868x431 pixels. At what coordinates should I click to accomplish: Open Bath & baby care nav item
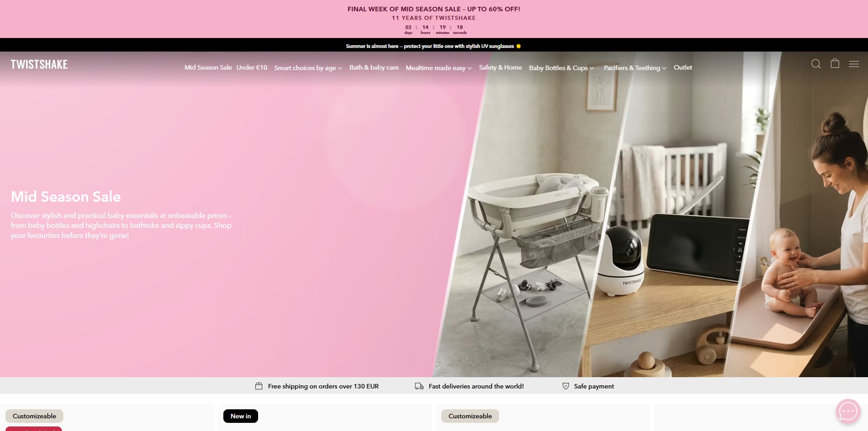[x=374, y=67]
